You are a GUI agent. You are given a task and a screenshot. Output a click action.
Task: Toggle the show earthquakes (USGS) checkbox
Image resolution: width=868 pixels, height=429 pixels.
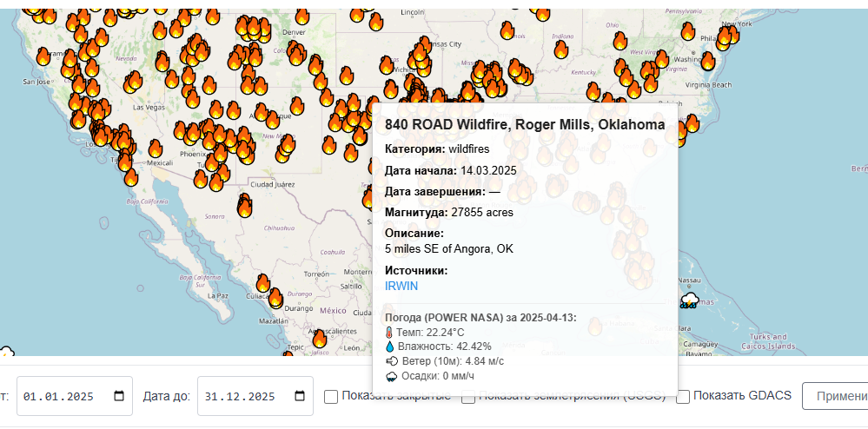coord(468,397)
